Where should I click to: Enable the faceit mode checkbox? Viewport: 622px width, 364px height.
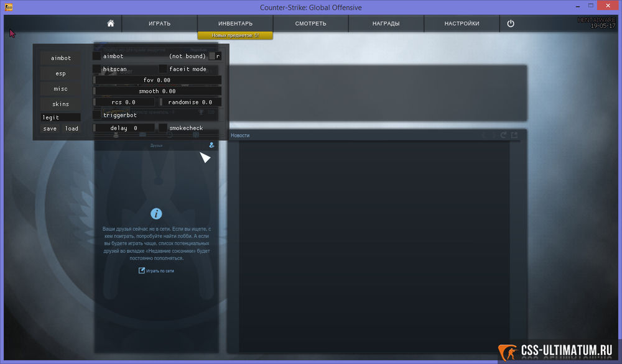click(162, 69)
